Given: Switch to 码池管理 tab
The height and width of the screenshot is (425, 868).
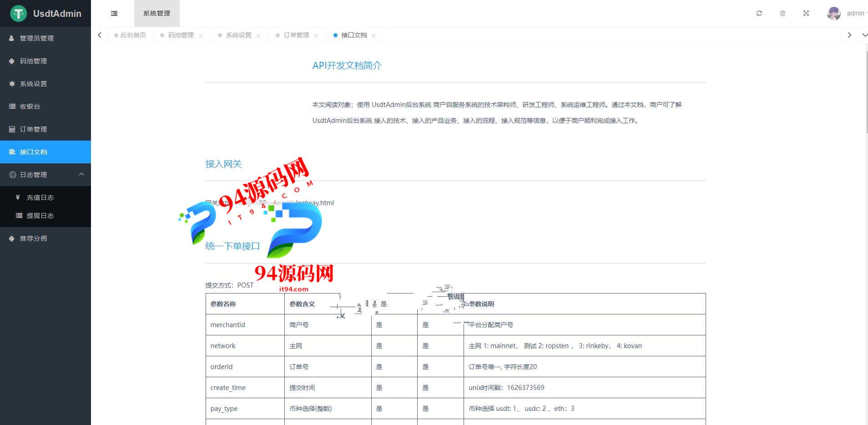Looking at the screenshot, I should point(181,35).
